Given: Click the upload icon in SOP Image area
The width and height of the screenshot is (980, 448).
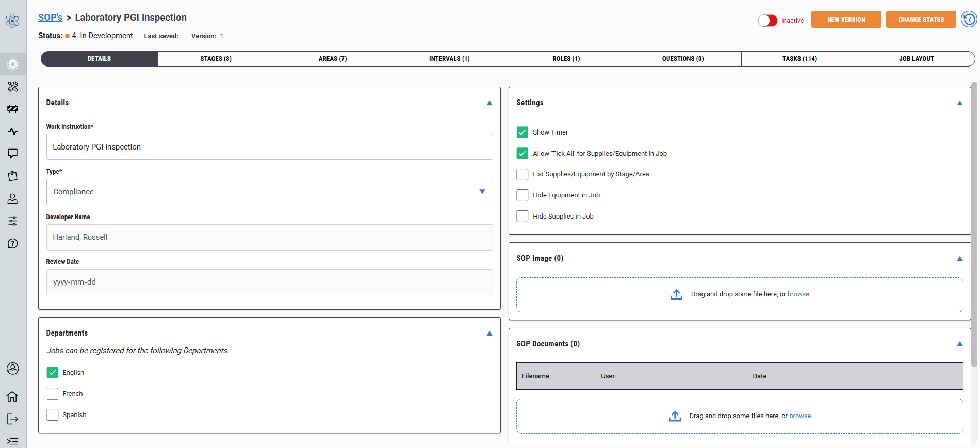Looking at the screenshot, I should (x=676, y=294).
